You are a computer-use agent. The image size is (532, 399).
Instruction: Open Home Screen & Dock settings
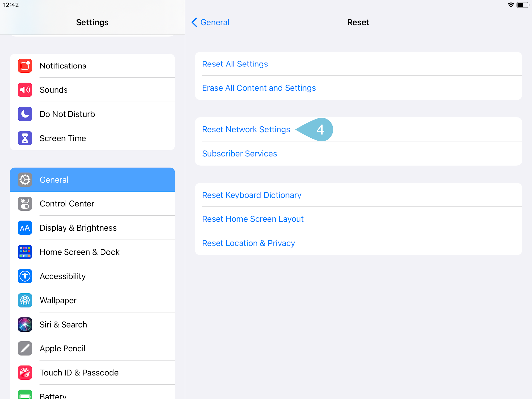click(92, 252)
